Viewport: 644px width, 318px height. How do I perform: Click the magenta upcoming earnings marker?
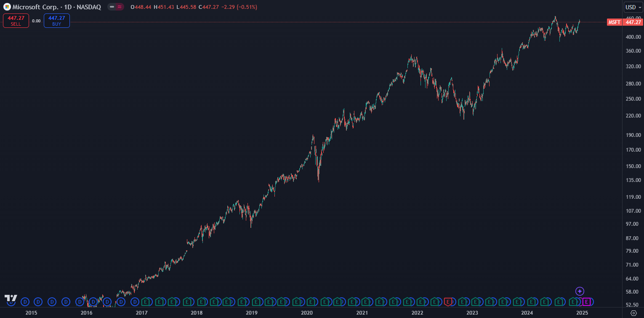pyautogui.click(x=586, y=302)
